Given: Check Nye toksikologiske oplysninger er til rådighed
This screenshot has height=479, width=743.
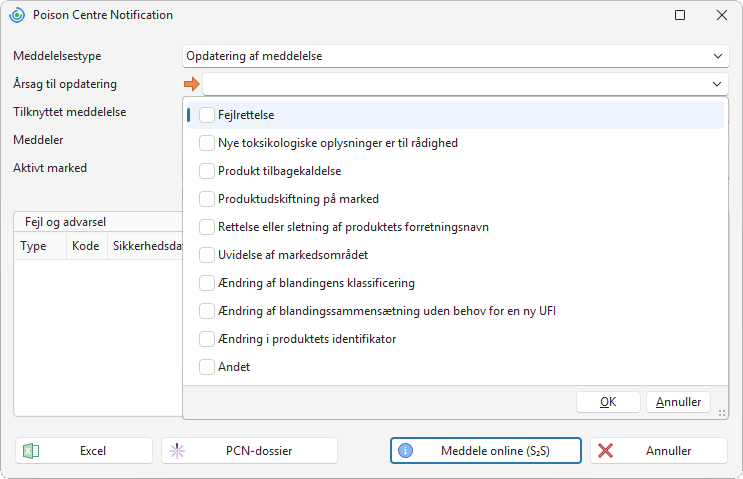Looking at the screenshot, I should (207, 143).
